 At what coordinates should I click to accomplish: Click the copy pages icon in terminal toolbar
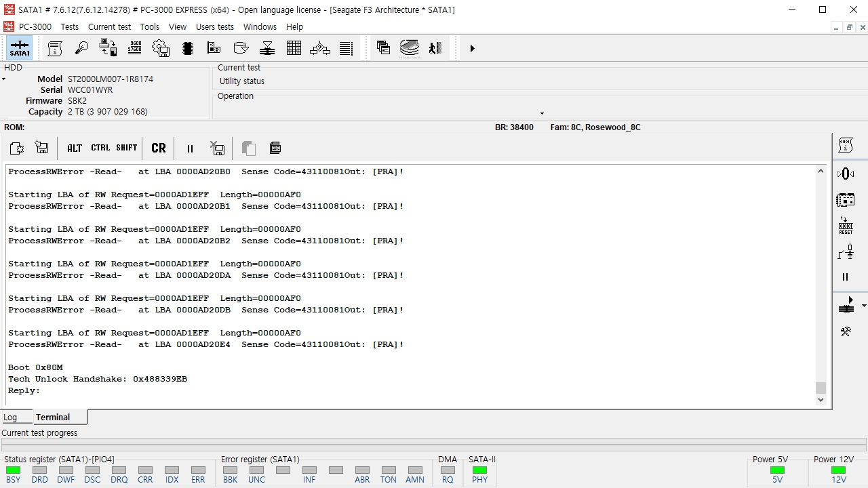click(249, 148)
